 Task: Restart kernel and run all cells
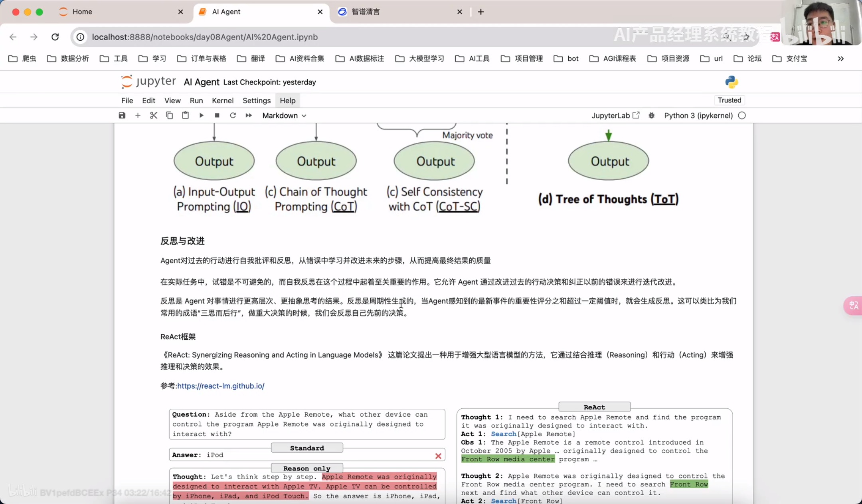point(249,116)
